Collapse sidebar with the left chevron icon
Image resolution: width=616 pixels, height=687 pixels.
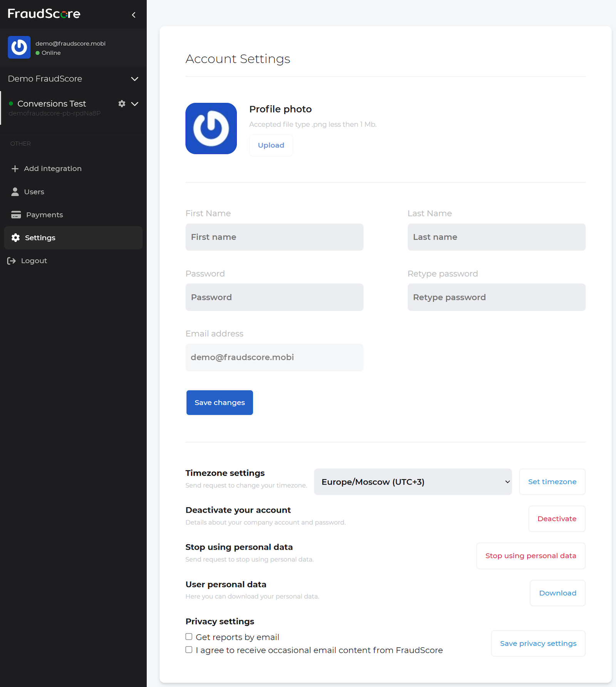click(x=134, y=15)
